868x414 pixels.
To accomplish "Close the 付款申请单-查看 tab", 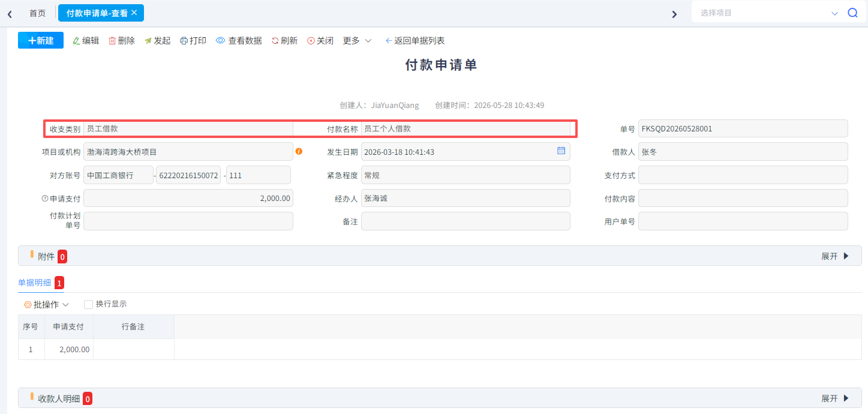I will click(134, 13).
